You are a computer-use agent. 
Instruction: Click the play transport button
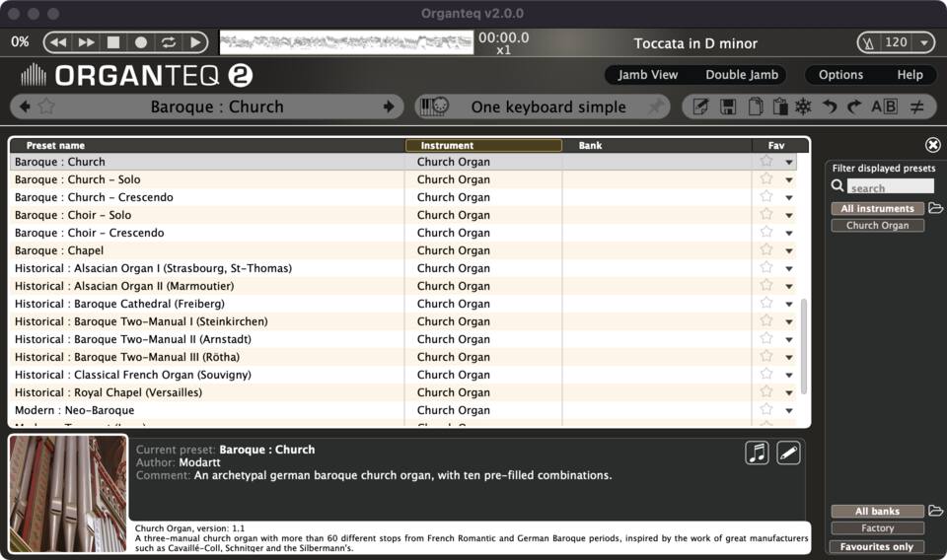pos(195,42)
